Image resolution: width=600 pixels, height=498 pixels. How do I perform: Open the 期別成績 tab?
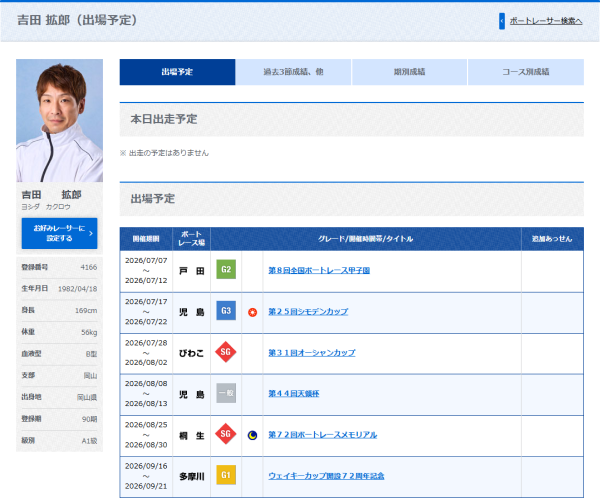click(409, 72)
